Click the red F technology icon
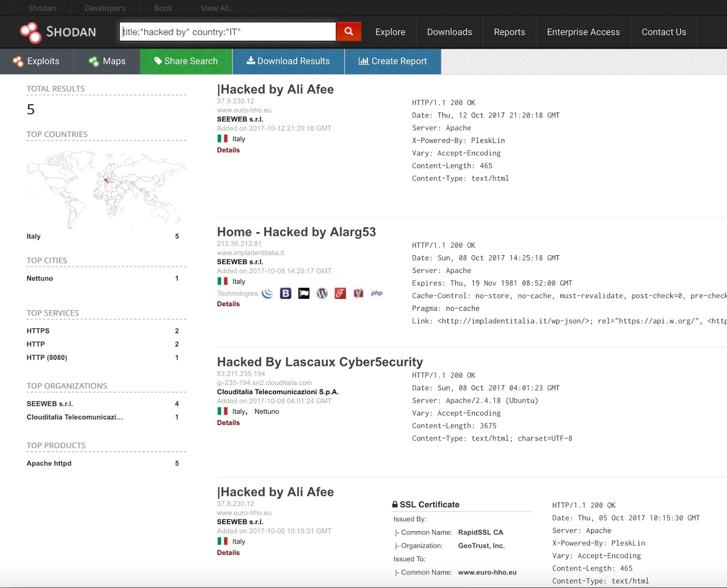The width and height of the screenshot is (727, 588). pyautogui.click(x=340, y=293)
